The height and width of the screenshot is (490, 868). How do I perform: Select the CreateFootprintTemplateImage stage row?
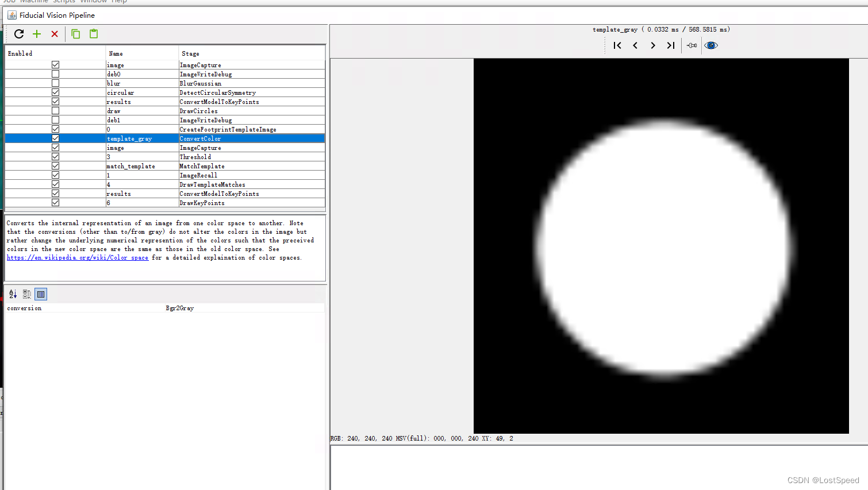click(x=165, y=129)
